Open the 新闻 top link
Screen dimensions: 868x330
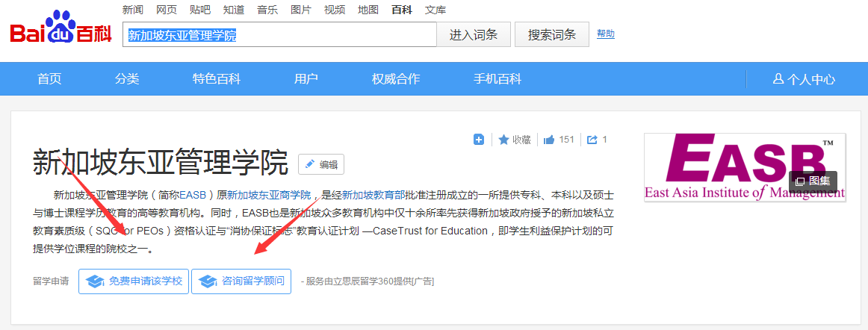click(133, 10)
